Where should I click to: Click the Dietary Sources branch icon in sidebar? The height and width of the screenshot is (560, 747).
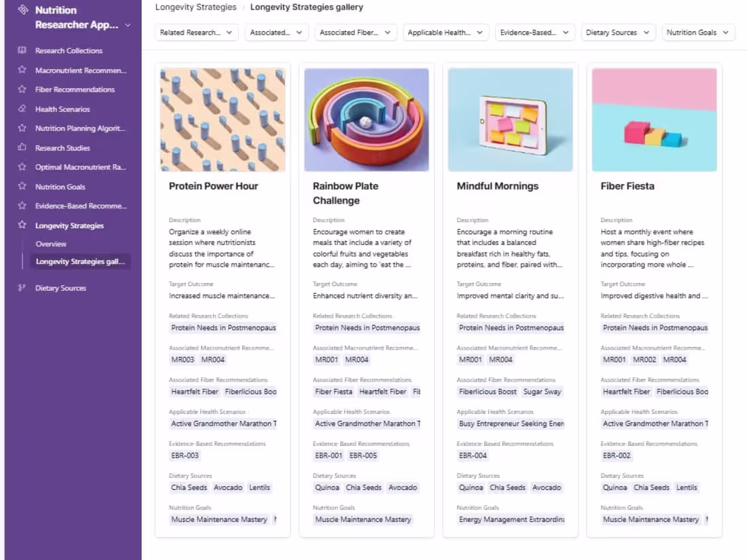(22, 288)
